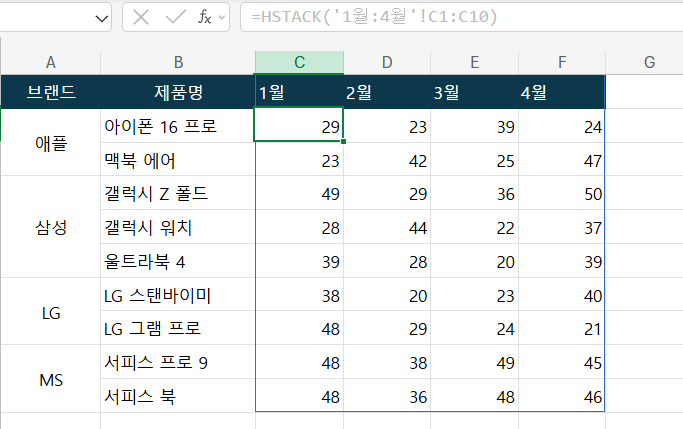Viewport: 683px width, 429px height.
Task: Select column E header
Action: (x=474, y=62)
